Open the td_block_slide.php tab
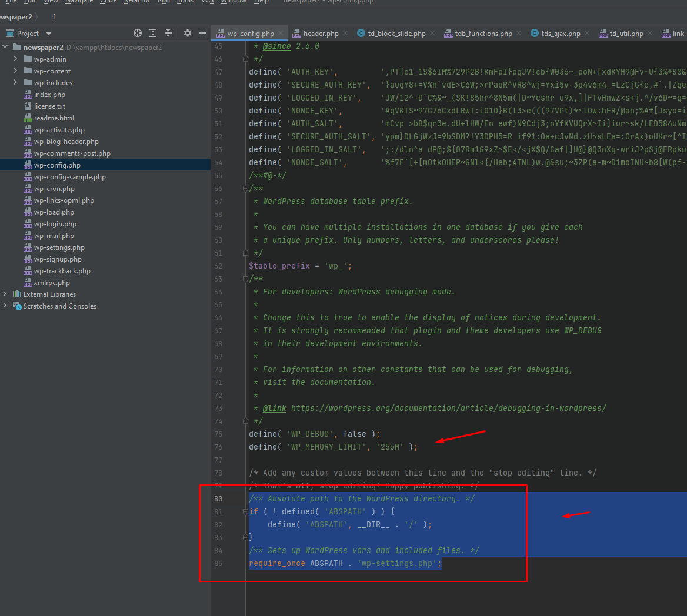Image resolution: width=687 pixels, height=616 pixels. tap(396, 34)
